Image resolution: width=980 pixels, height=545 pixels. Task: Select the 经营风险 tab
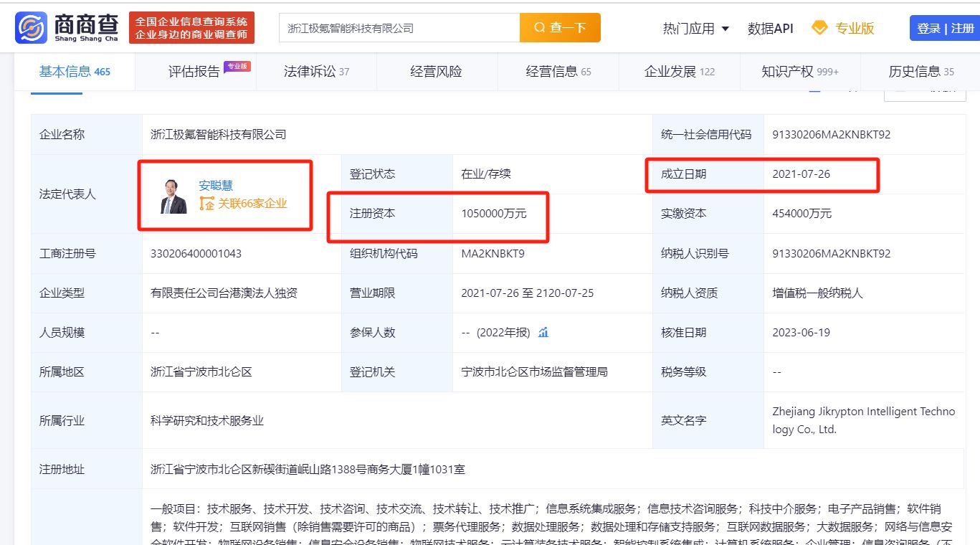click(436, 71)
